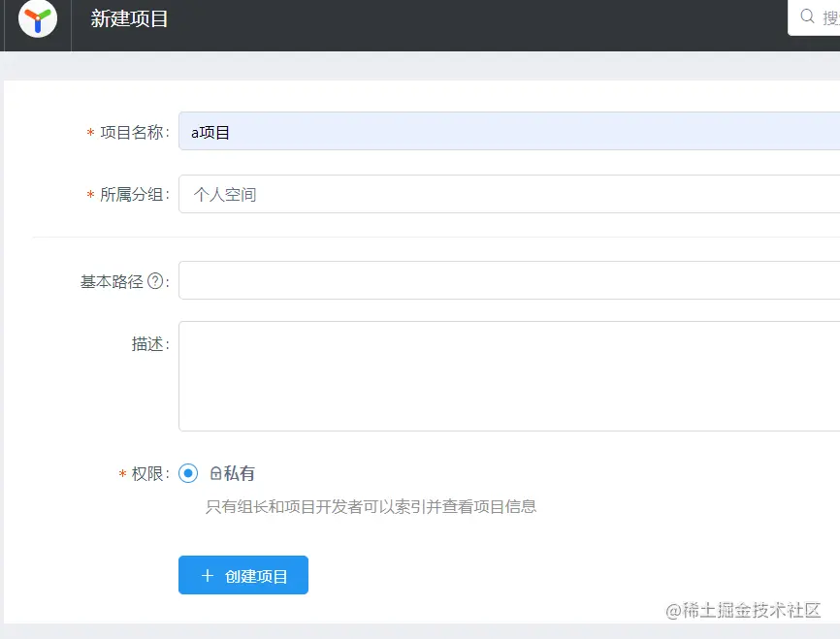Click the lock icon next to 私有
This screenshot has height=639, width=840.
pos(215,473)
